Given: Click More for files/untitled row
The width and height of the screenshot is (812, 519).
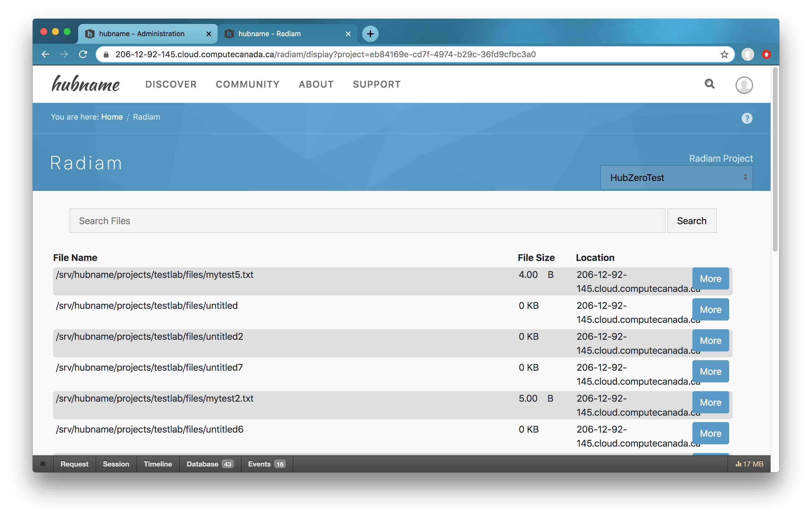Looking at the screenshot, I should coord(710,309).
